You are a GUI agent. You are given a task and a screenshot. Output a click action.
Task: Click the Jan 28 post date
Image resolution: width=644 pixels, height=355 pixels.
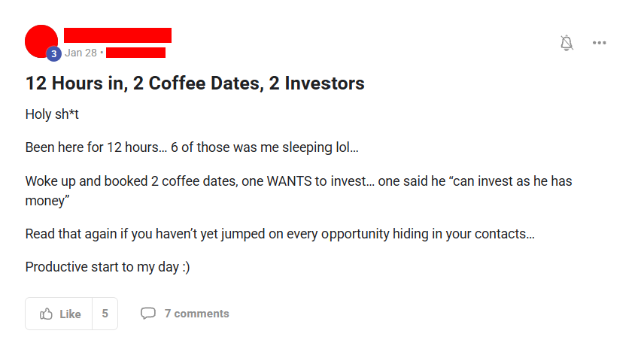pos(80,53)
